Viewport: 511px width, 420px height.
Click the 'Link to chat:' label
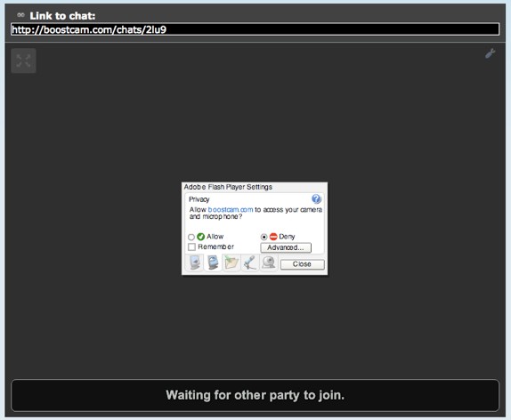click(x=62, y=16)
